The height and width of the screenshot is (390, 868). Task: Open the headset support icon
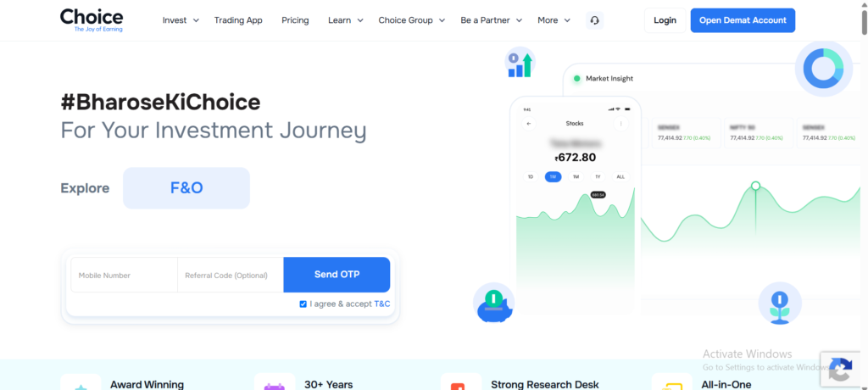(x=594, y=20)
